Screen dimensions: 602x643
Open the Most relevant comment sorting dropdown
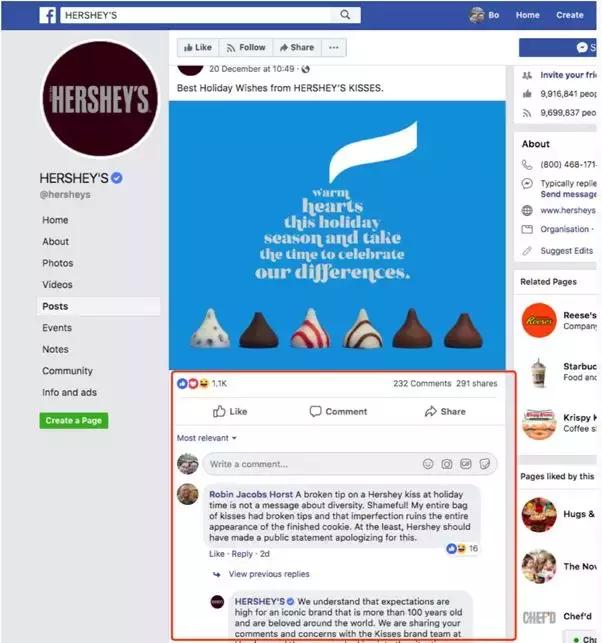[x=207, y=438]
